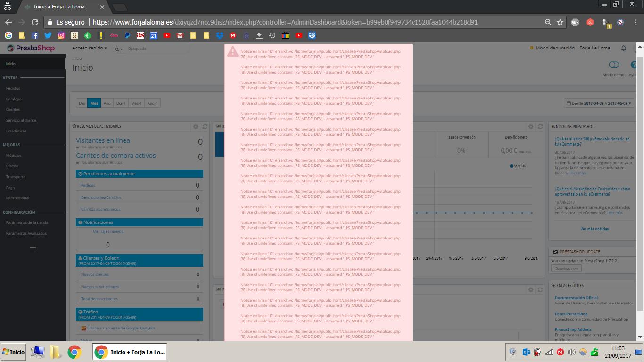
Task: Open the Twitter bookmark
Action: point(48,35)
